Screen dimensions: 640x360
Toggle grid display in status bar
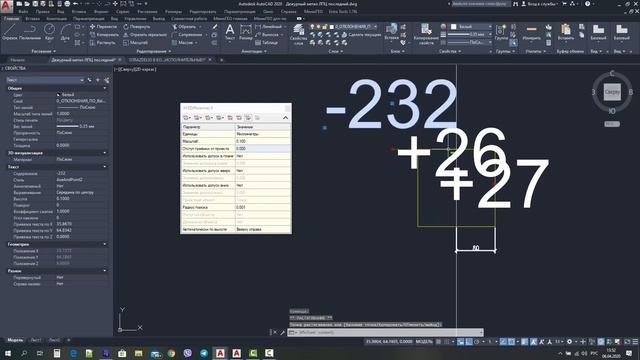438,342
